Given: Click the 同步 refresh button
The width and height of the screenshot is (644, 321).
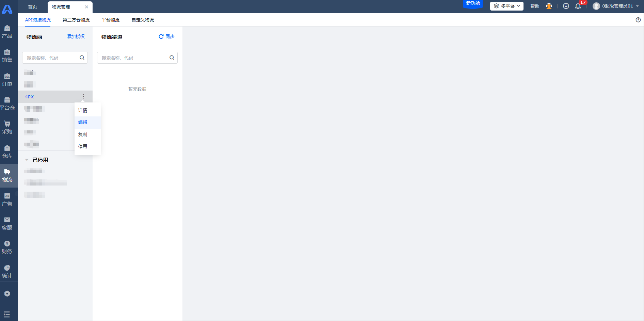Looking at the screenshot, I should [166, 36].
